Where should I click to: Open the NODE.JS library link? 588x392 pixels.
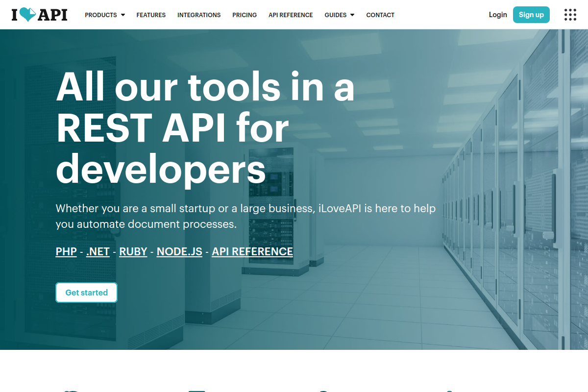(x=179, y=251)
